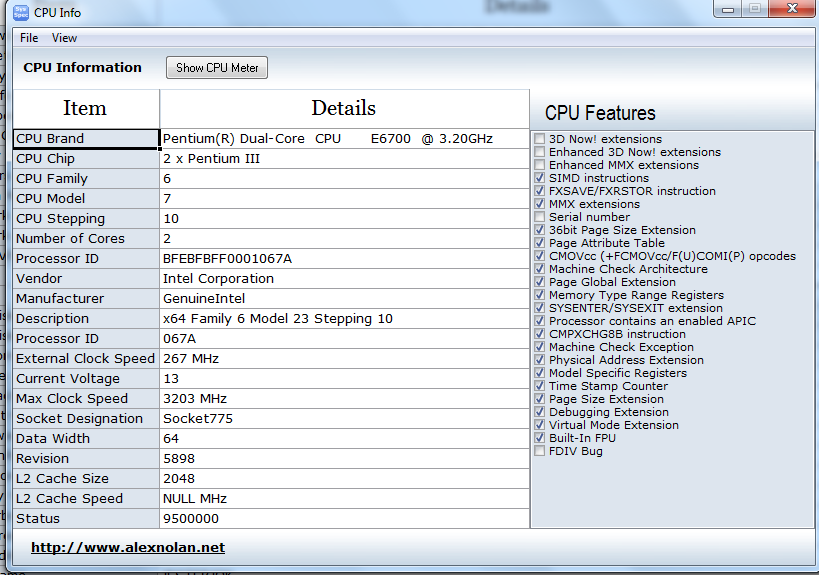Toggle the FXSAVE/FXRSTOR instruction checkbox
The width and height of the screenshot is (819, 575).
(x=540, y=191)
